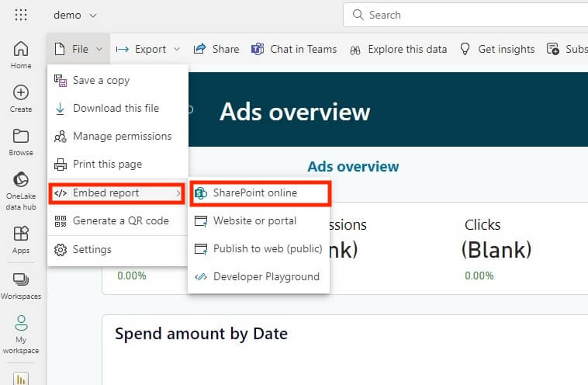Expand the Export dropdown

[x=148, y=49]
